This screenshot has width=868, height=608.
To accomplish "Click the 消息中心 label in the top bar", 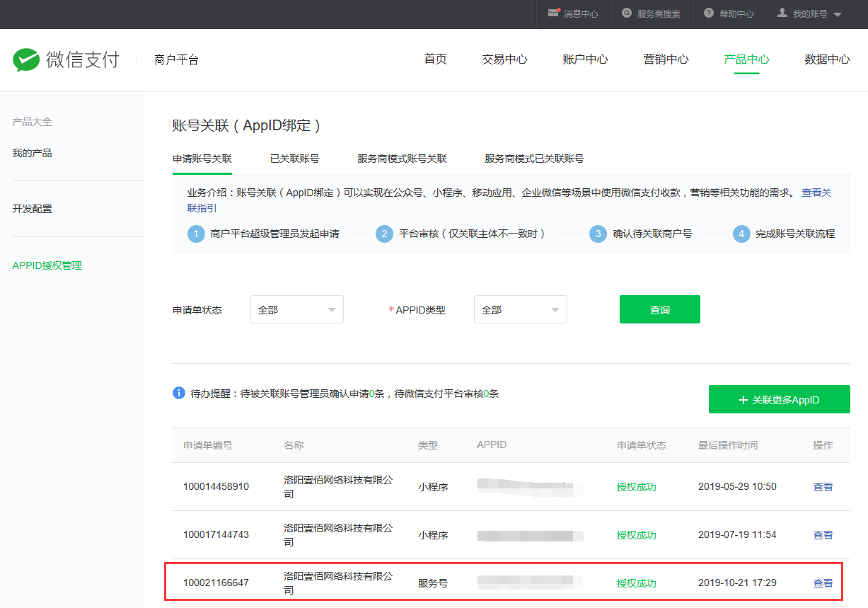I will point(581,14).
